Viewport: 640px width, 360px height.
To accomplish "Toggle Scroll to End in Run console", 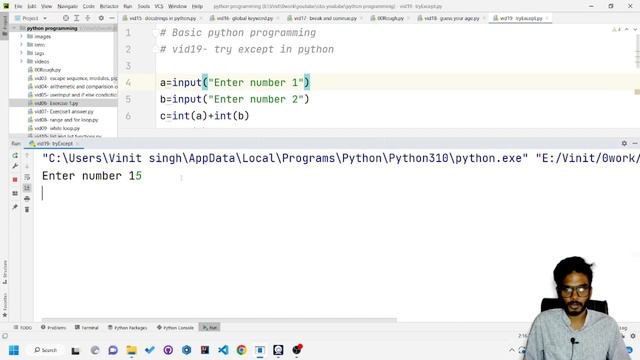I will tap(27, 188).
